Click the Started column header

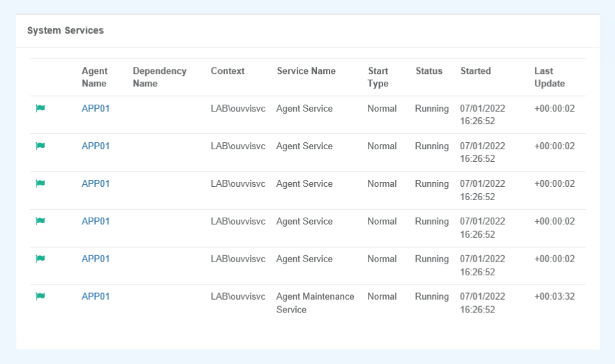pos(476,71)
